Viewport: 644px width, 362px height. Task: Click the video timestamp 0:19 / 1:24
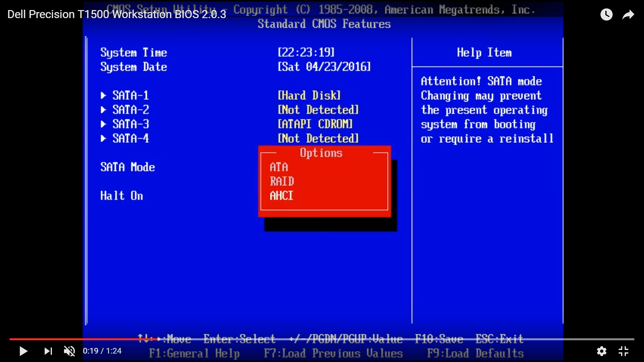click(x=102, y=351)
